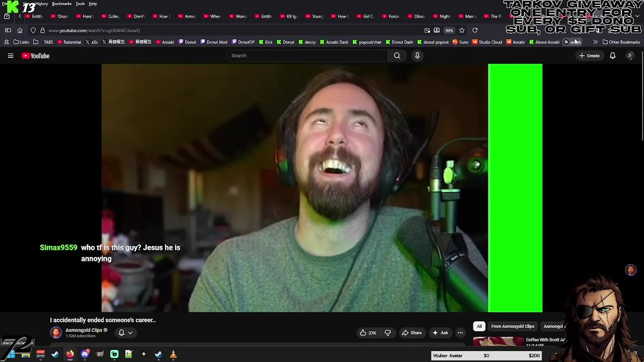The height and width of the screenshot is (362, 644).
Task: Show more bookmarks with the double chevron
Action: (595, 42)
